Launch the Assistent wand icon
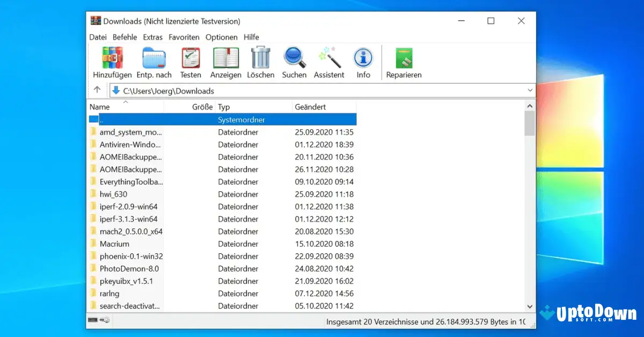 point(329,56)
